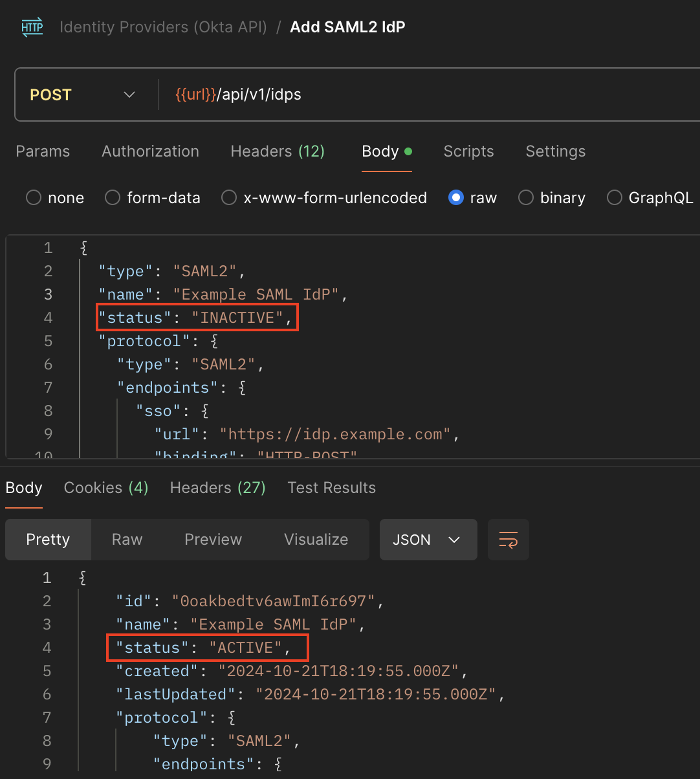Open the request Settings tab
The image size is (700, 779).
click(555, 151)
